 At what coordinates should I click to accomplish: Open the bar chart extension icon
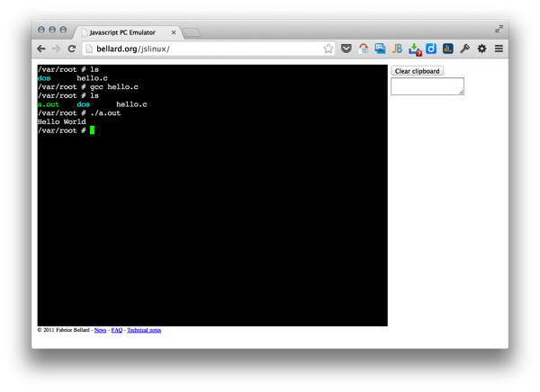pos(447,49)
